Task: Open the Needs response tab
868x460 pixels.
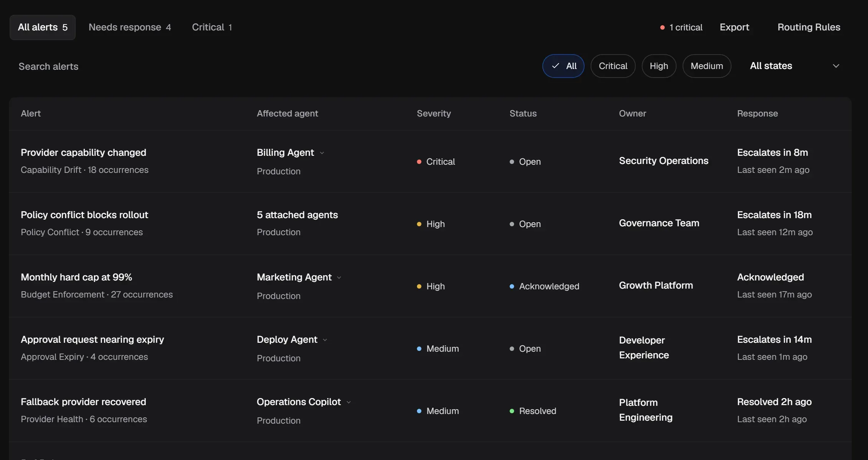Action: click(x=130, y=27)
